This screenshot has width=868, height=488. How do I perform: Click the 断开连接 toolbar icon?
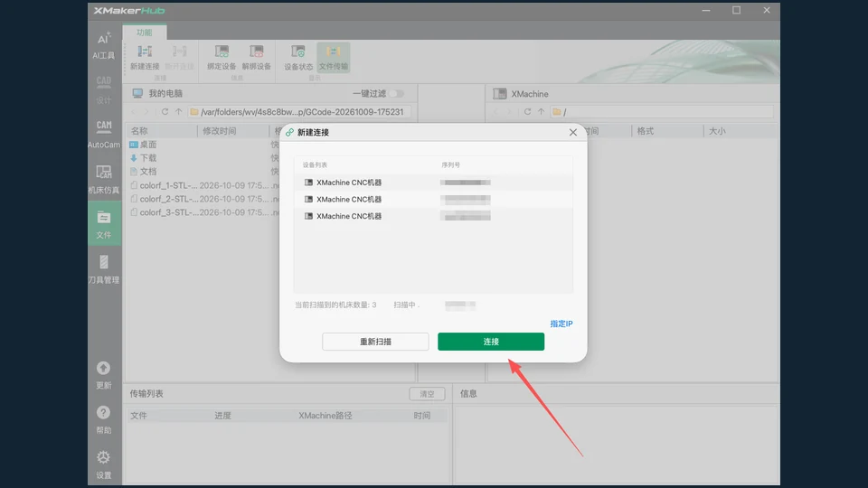pos(179,58)
